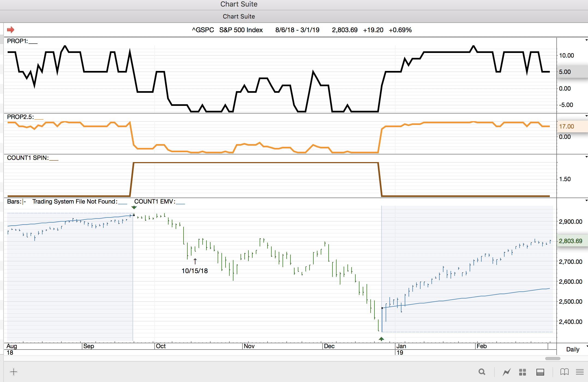This screenshot has width=588, height=382.
Task: Click the green down triangle sell marker
Action: pos(134,208)
